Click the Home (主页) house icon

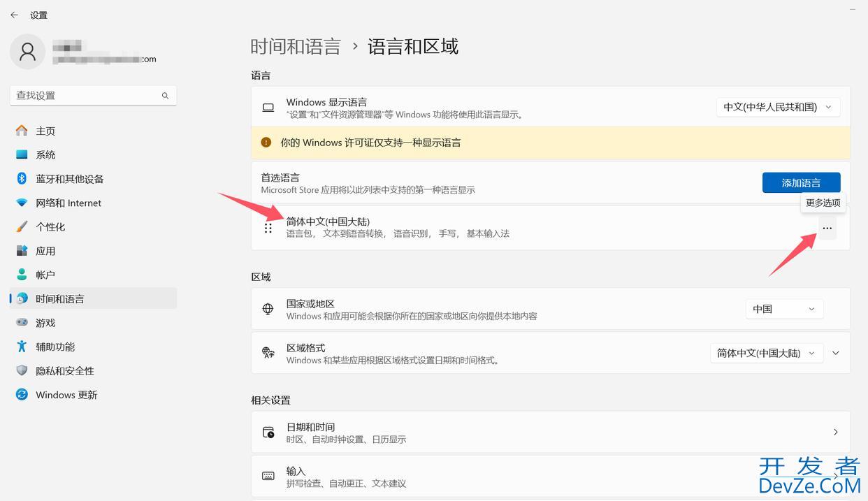pyautogui.click(x=22, y=131)
